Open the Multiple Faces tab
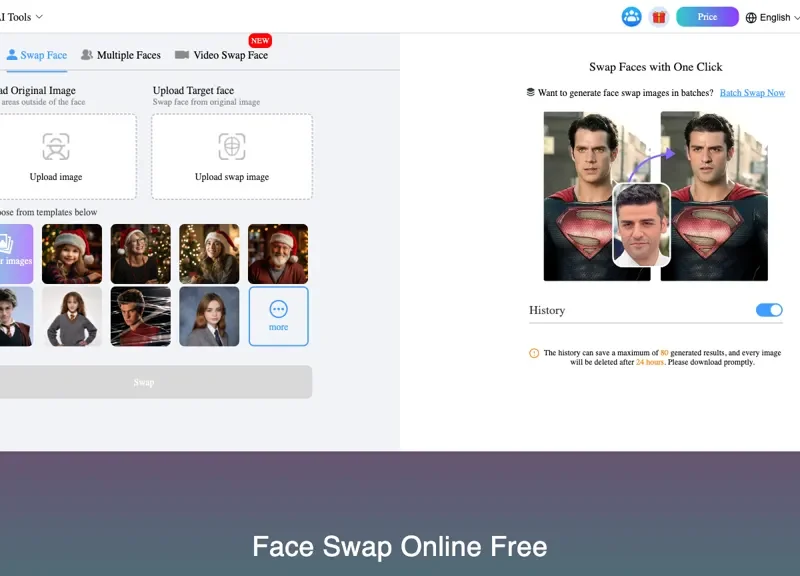This screenshot has height=576, width=800. pyautogui.click(x=121, y=55)
